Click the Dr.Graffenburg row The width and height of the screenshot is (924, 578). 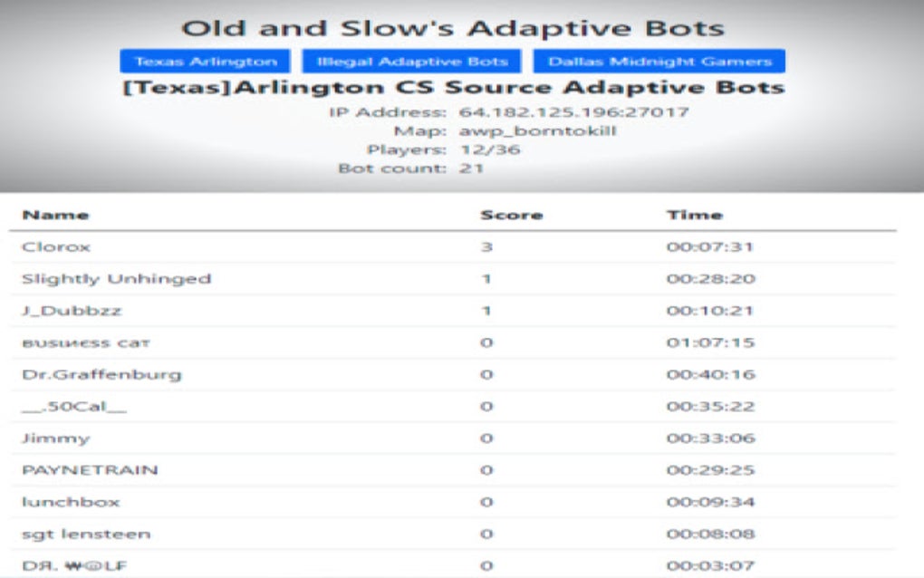453,375
